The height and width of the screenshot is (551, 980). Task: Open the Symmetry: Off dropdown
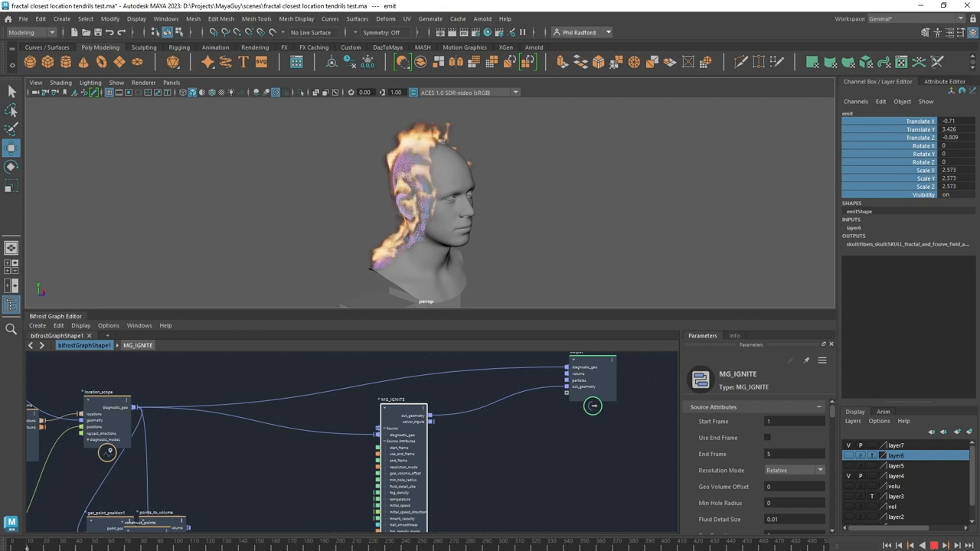[381, 32]
